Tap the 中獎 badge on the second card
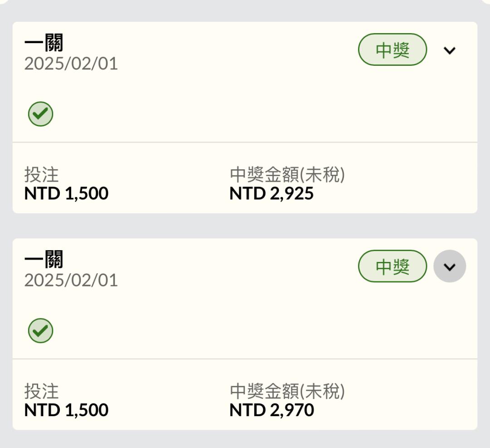Viewport: 490px width, 448px height. [392, 266]
